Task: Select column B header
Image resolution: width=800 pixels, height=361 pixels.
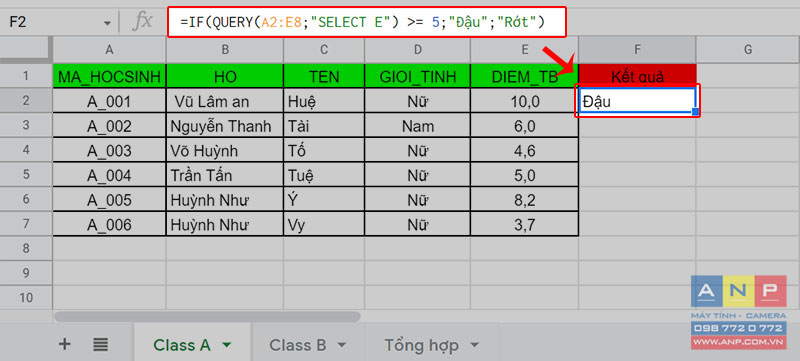Action: click(x=225, y=49)
